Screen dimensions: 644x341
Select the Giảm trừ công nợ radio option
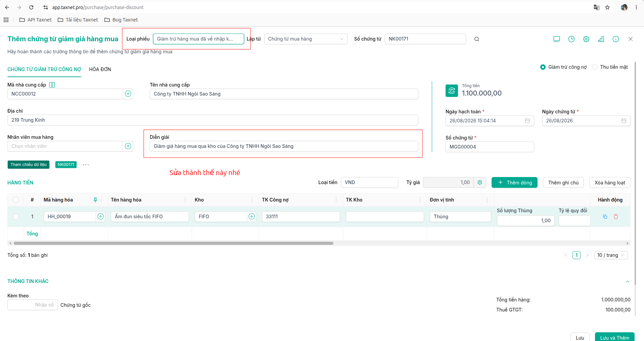(x=543, y=67)
